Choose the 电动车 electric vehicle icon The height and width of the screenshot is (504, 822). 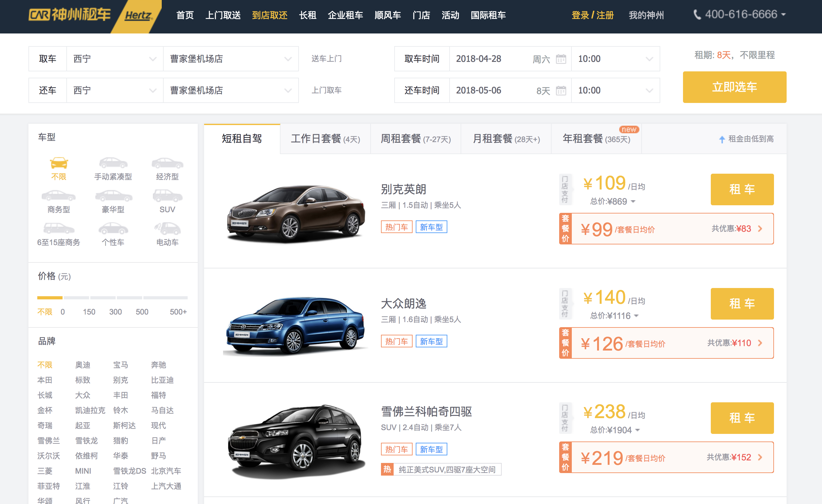167,229
